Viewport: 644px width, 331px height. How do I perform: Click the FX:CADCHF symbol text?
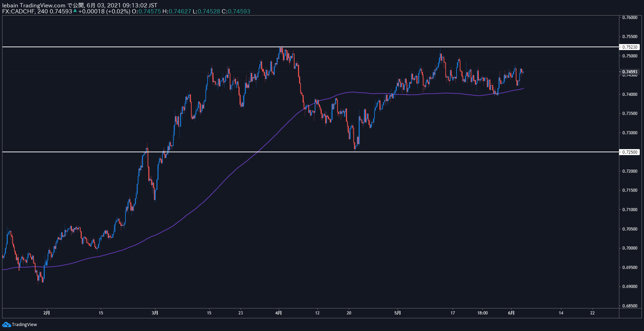point(18,11)
